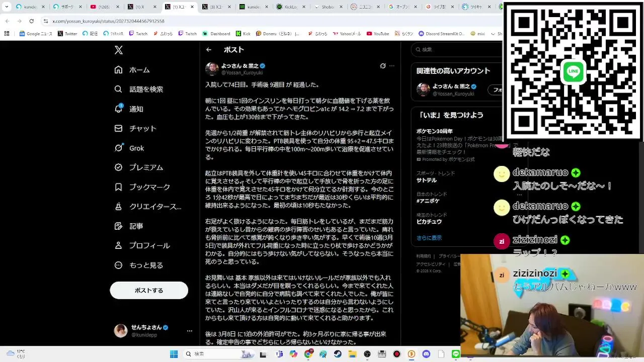Click the ポストする (Post) button
This screenshot has width=644, height=362.
click(x=149, y=291)
